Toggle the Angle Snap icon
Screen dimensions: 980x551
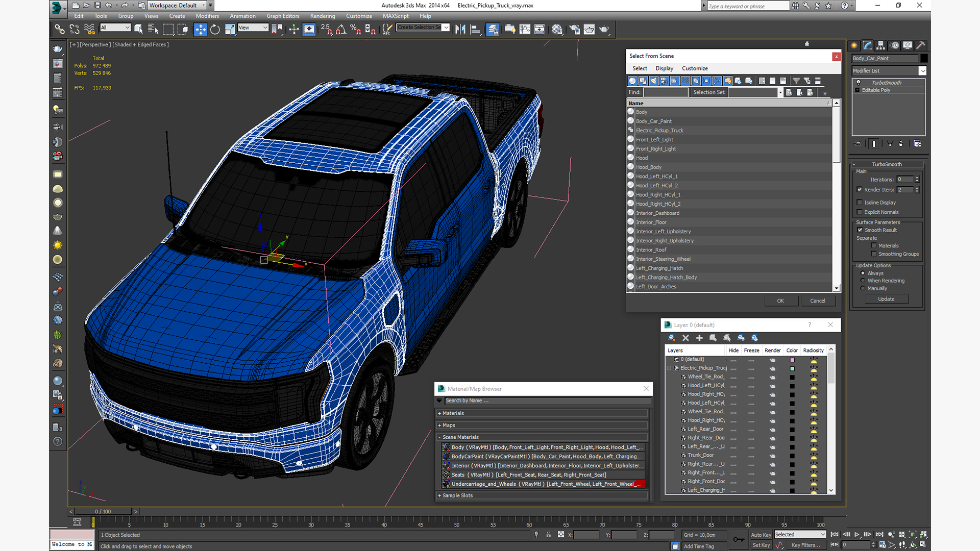click(341, 29)
